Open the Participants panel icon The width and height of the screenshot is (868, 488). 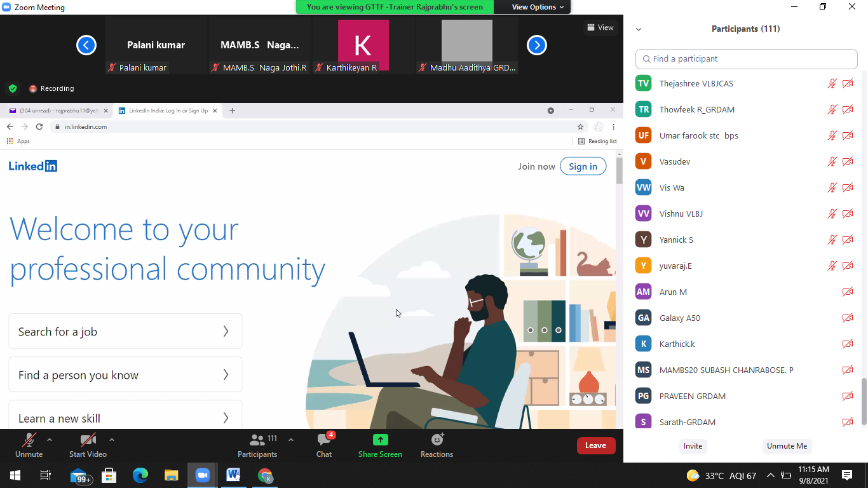pyautogui.click(x=257, y=440)
